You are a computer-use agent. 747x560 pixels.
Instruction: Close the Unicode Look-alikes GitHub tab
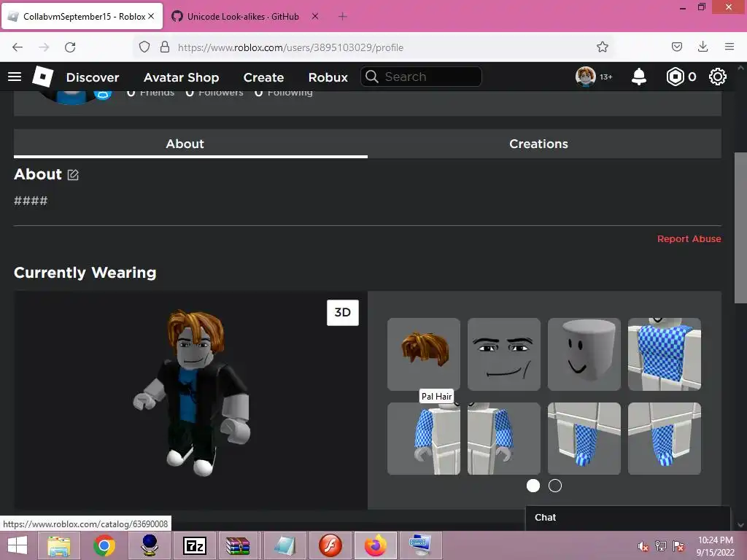[x=315, y=16]
